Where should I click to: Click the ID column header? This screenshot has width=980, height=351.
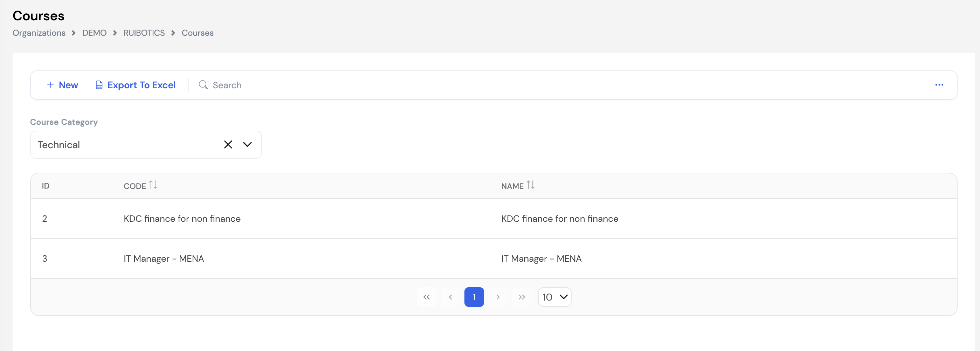(46, 186)
